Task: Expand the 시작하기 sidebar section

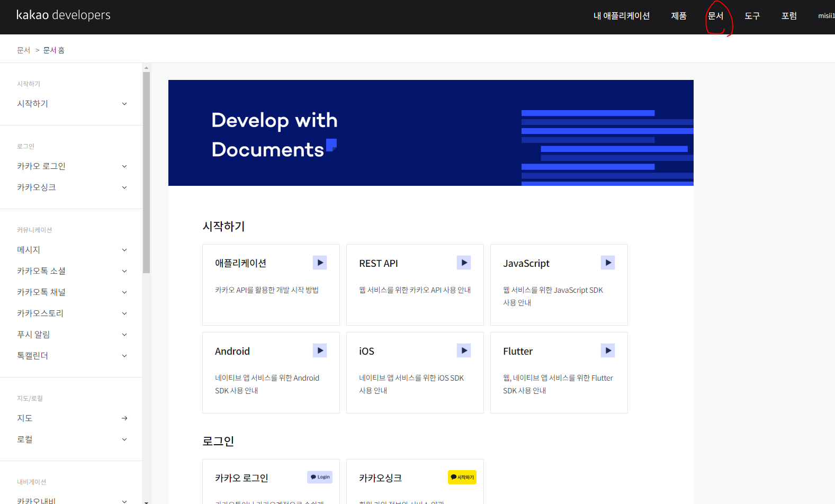Action: (124, 104)
